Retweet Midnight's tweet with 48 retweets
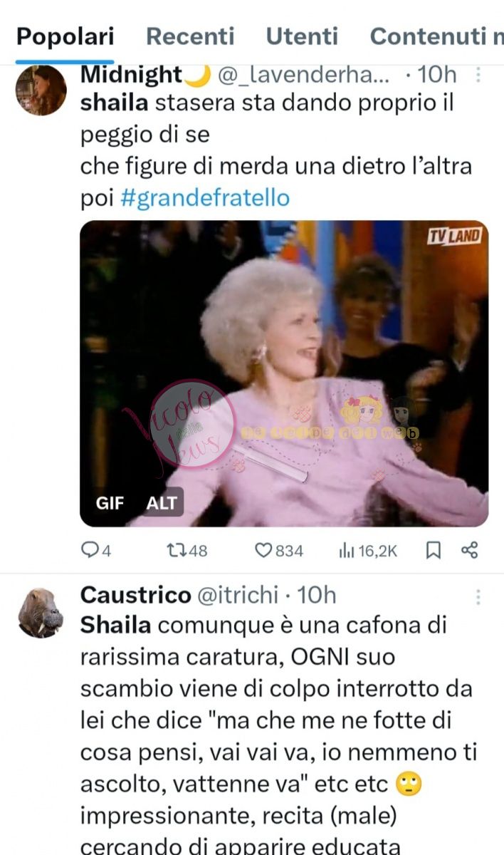This screenshot has height=855, width=504. click(x=186, y=551)
